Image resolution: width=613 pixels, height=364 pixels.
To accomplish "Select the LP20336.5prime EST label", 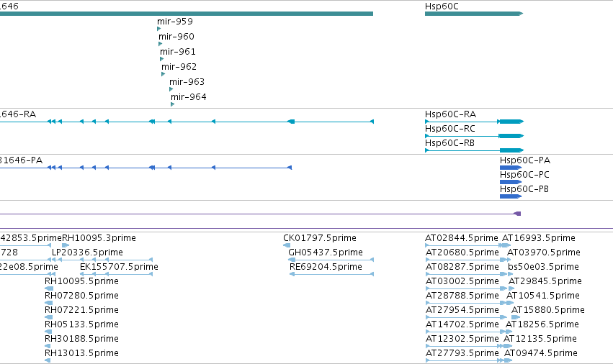I will tap(88, 252).
